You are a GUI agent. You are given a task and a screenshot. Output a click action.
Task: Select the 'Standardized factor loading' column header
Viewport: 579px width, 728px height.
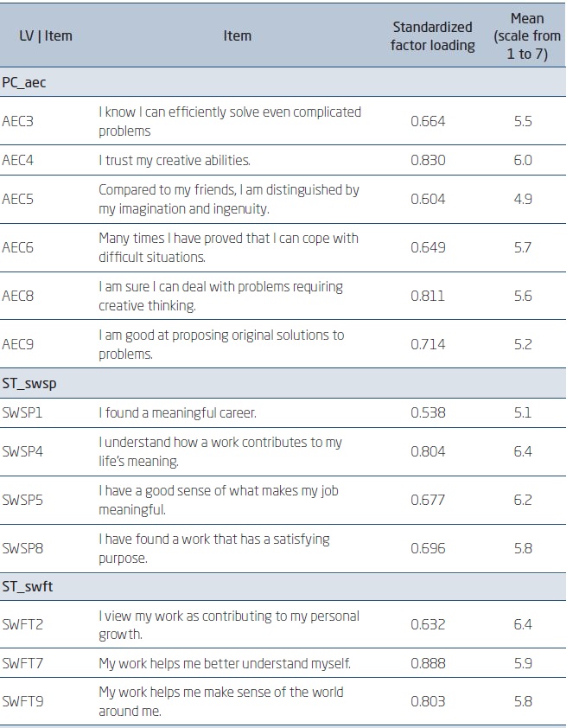[432, 36]
